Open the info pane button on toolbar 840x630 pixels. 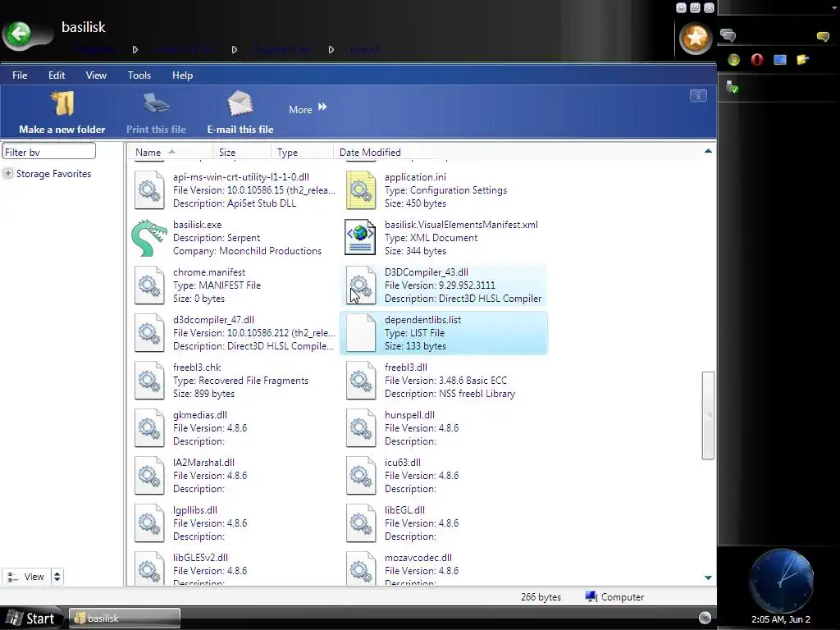pyautogui.click(x=698, y=96)
